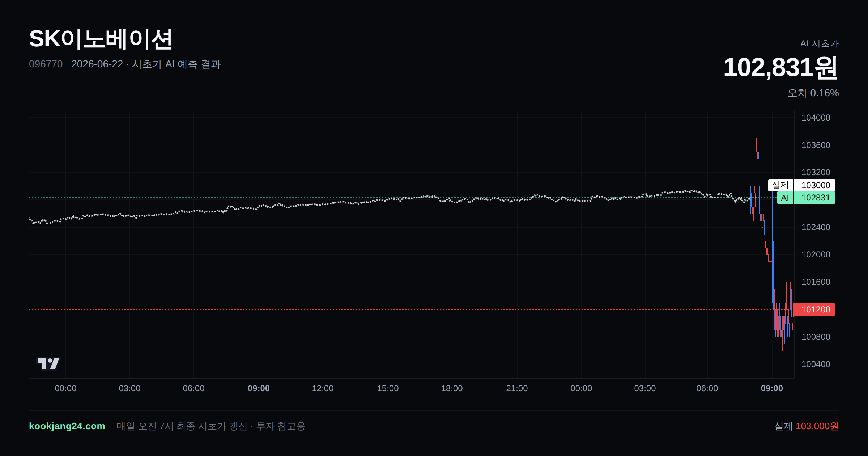Click the 101600 price axis label
The height and width of the screenshot is (456, 868).
pos(816,282)
